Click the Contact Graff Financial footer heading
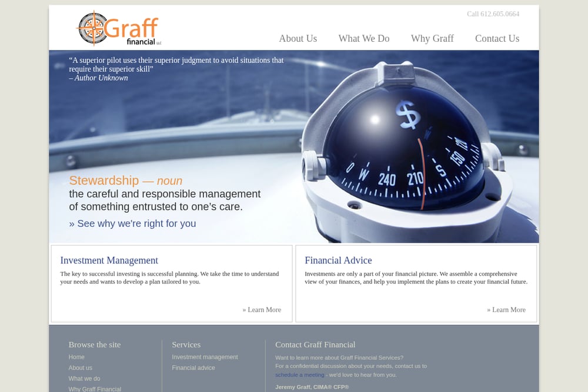The height and width of the screenshot is (392, 588). tap(315, 344)
